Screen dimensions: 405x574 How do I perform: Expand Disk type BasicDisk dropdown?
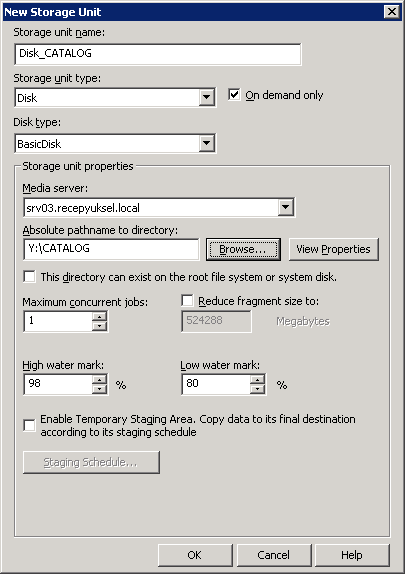[x=207, y=144]
